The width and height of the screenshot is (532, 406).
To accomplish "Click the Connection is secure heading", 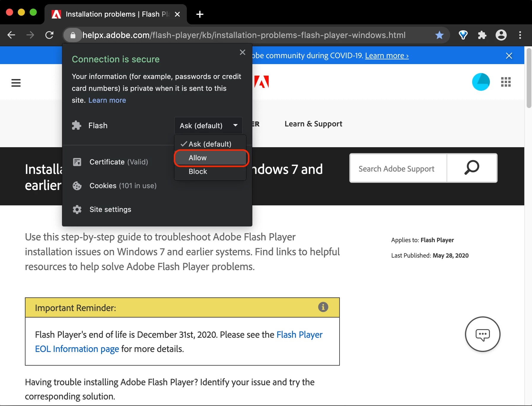I will [116, 59].
